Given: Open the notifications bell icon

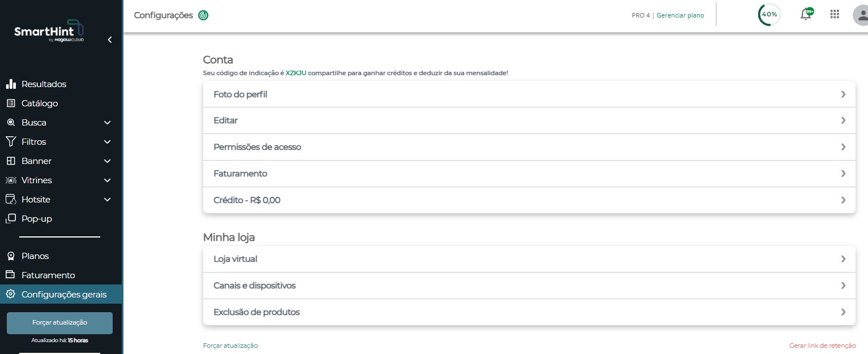Looking at the screenshot, I should [806, 14].
